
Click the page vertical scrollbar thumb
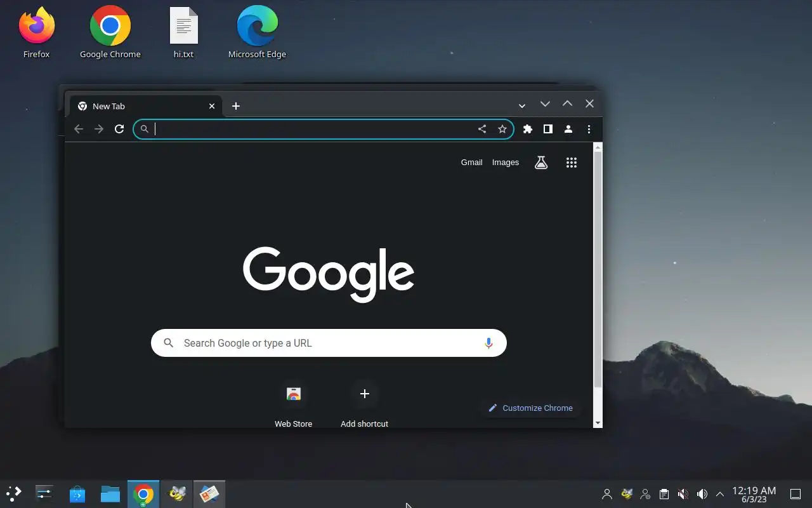pyautogui.click(x=598, y=269)
